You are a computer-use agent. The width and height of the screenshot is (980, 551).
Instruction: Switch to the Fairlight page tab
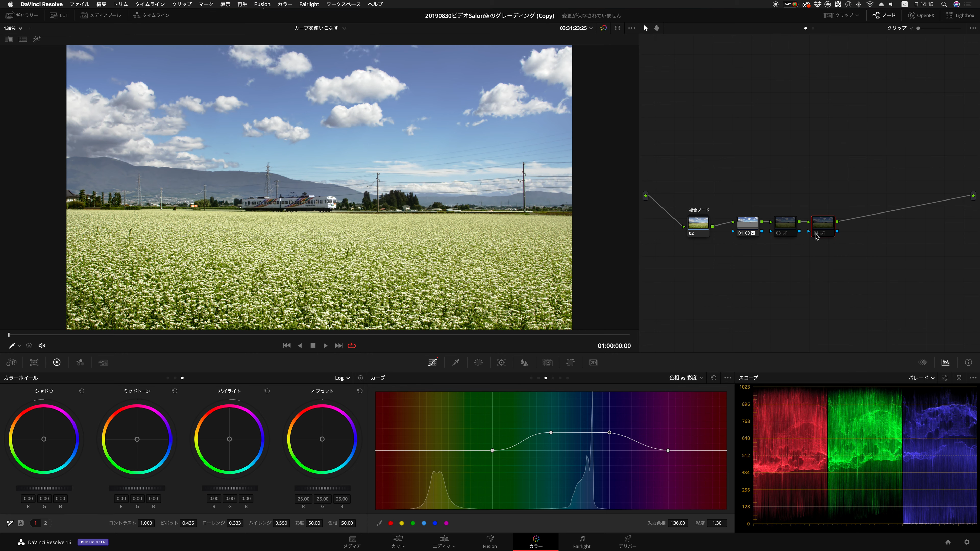pyautogui.click(x=581, y=542)
